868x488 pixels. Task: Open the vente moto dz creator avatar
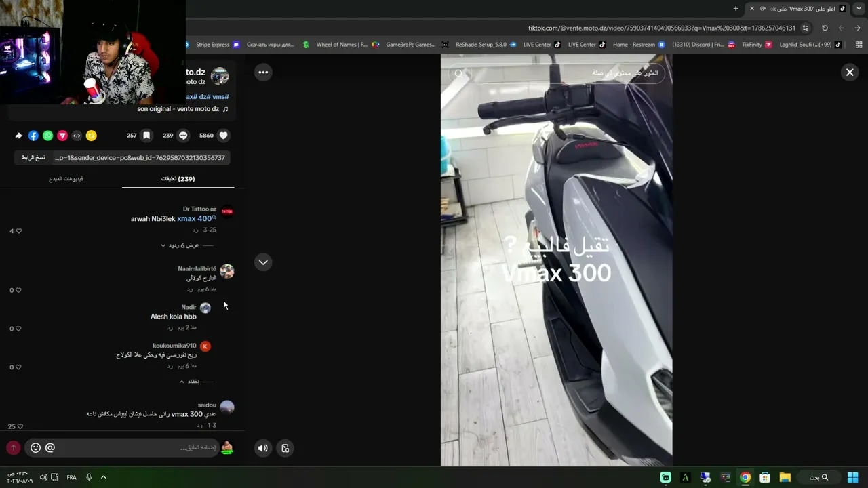220,76
